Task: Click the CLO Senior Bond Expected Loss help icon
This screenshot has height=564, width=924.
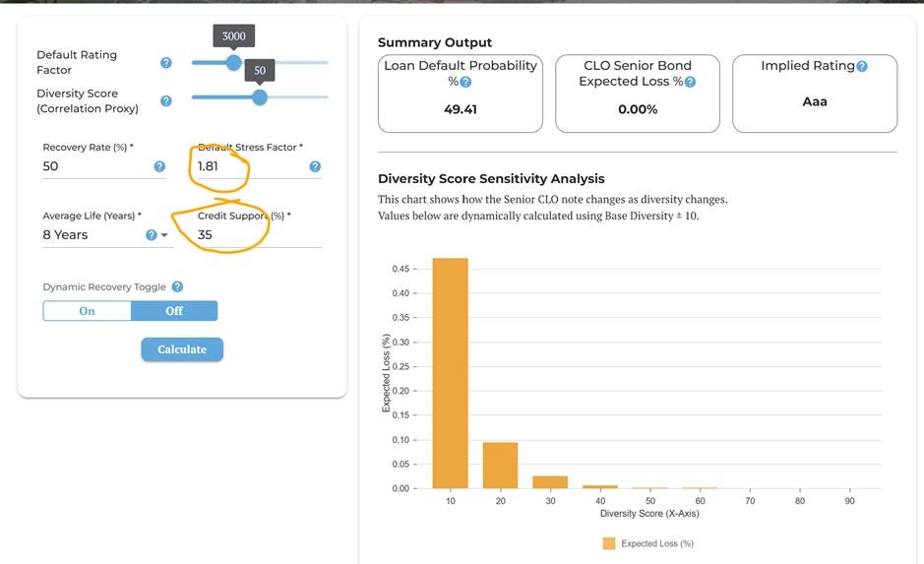Action: 690,82
